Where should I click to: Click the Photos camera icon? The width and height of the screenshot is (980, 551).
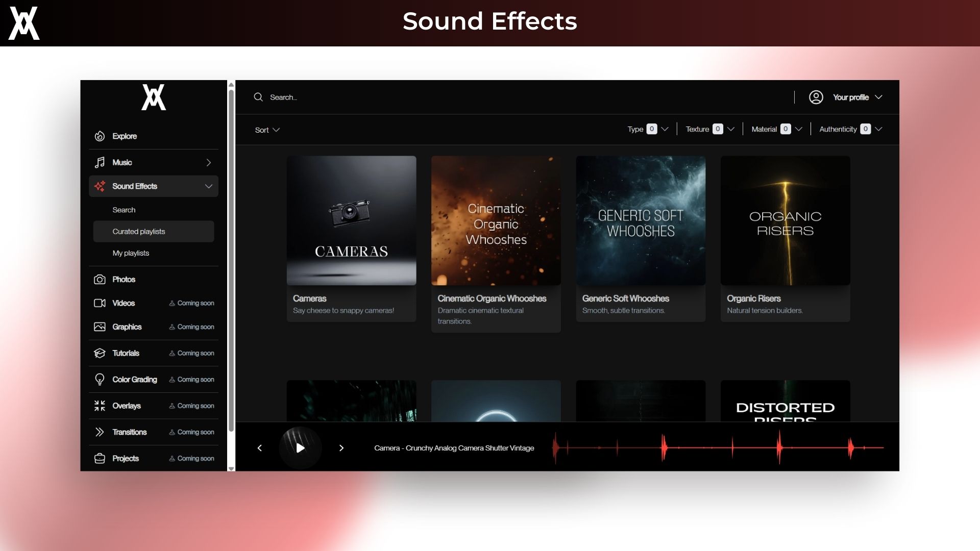100,280
